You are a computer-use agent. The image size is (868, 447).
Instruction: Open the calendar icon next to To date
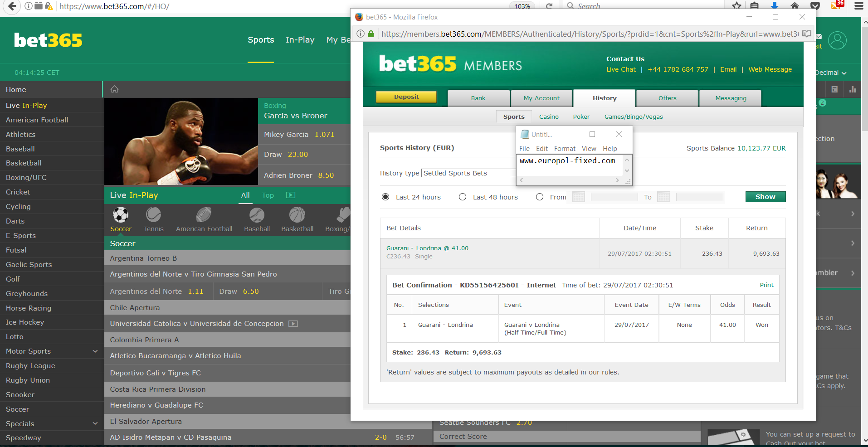pyautogui.click(x=663, y=197)
